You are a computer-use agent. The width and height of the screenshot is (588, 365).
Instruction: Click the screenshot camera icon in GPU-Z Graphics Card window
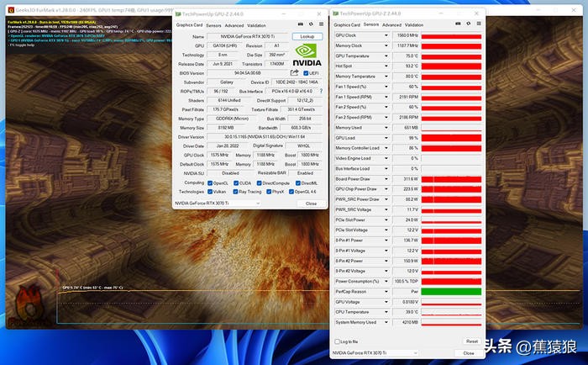pos(301,24)
